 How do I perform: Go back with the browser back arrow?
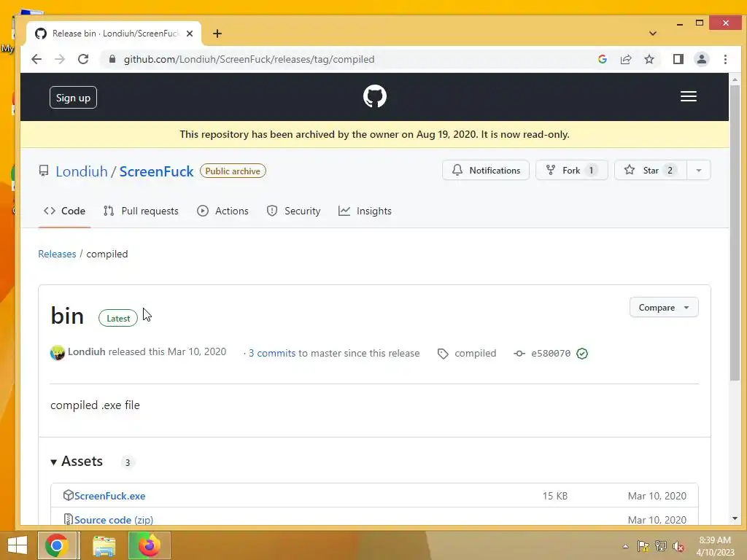point(36,59)
